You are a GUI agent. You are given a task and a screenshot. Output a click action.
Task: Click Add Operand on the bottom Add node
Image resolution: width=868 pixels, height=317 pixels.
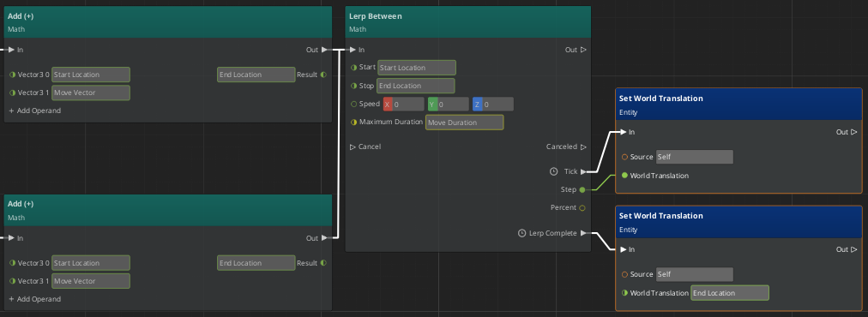34,299
